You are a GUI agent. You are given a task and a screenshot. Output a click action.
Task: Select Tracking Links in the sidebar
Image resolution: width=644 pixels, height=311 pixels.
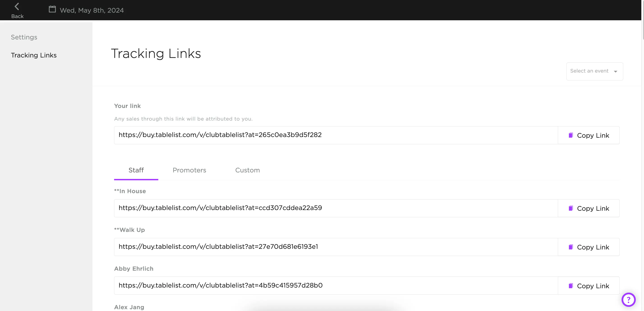pos(34,55)
